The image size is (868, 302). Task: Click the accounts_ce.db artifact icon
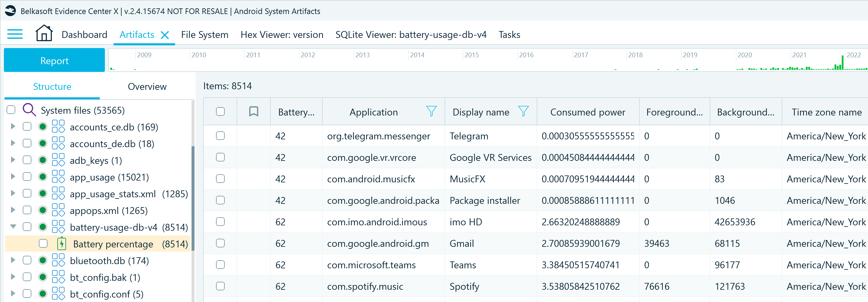(58, 127)
